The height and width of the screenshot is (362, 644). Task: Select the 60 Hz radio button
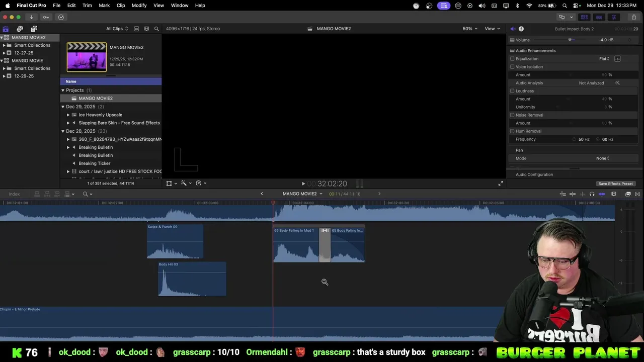pos(598,139)
